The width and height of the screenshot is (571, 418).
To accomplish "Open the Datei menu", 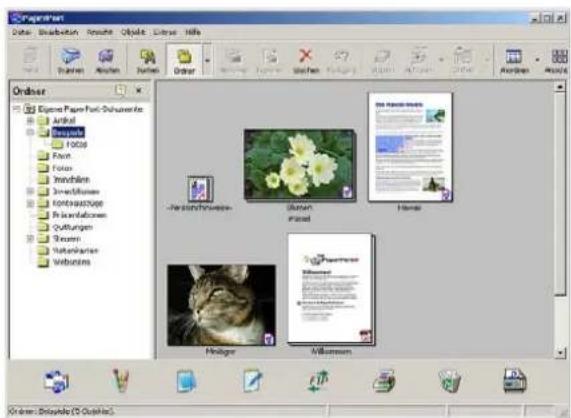I will coord(21,32).
